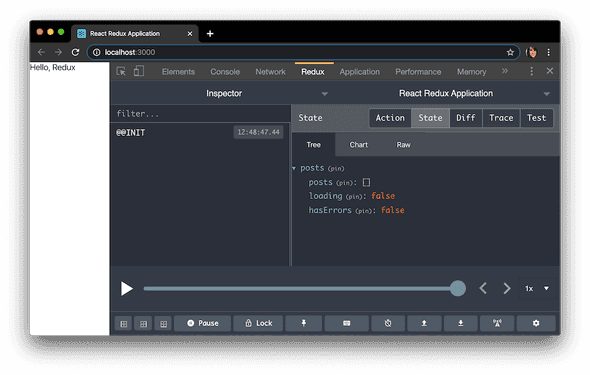Open the DevTools Memory panel
590x375 pixels.
click(471, 72)
